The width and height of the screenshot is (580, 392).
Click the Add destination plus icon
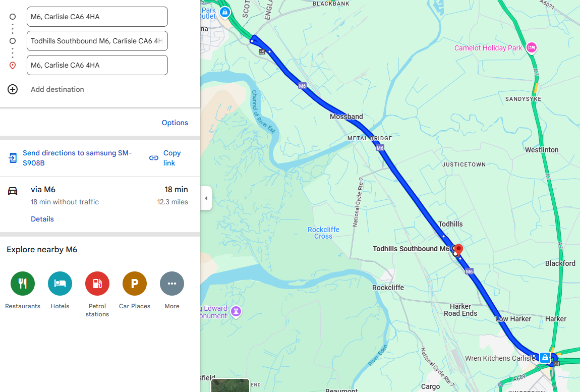pyautogui.click(x=13, y=89)
